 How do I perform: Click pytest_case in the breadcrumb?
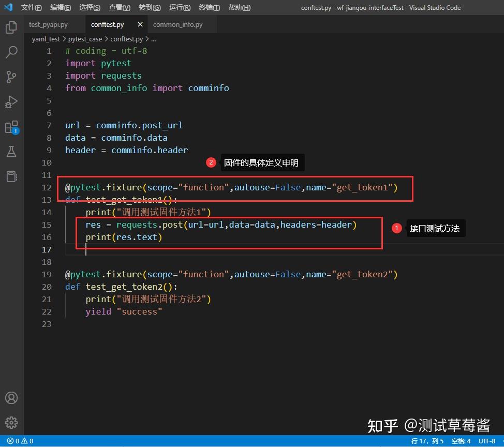pos(85,39)
